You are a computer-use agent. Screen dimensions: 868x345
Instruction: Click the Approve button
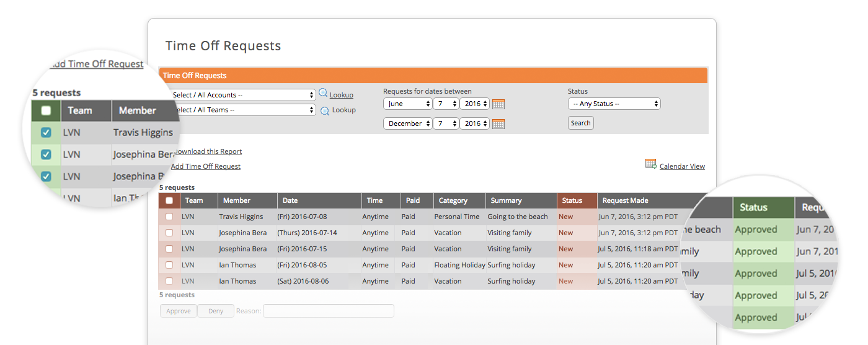(x=179, y=311)
